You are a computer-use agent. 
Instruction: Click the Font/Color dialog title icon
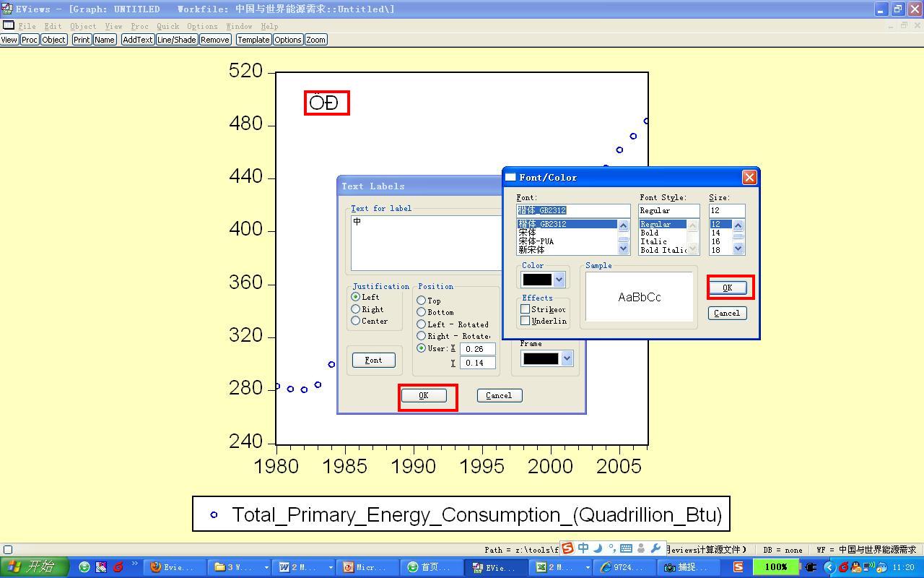pos(510,177)
